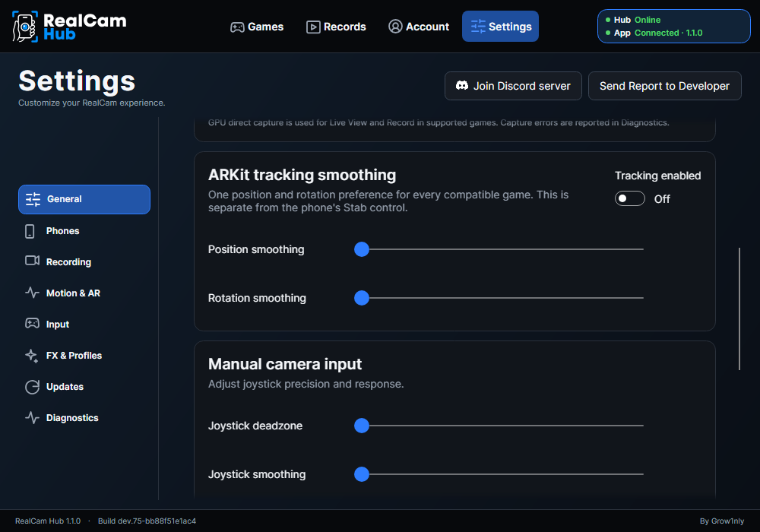Open Input settings section
This screenshot has height=532, width=760.
84,325
